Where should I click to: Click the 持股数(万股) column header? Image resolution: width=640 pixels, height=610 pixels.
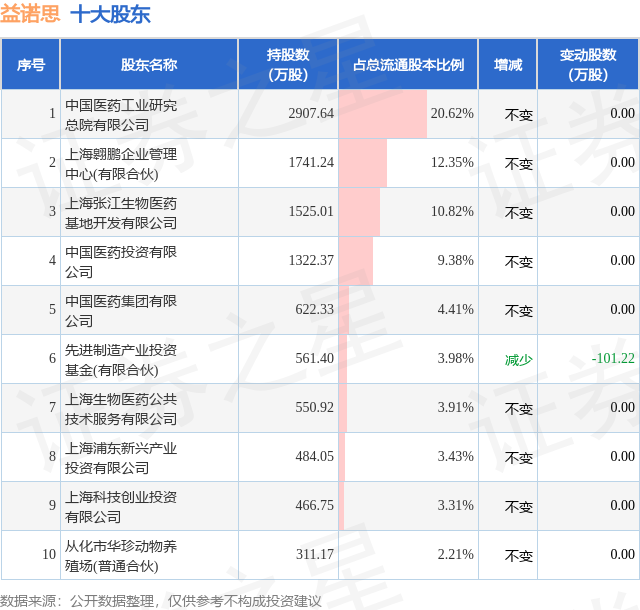[x=288, y=65]
